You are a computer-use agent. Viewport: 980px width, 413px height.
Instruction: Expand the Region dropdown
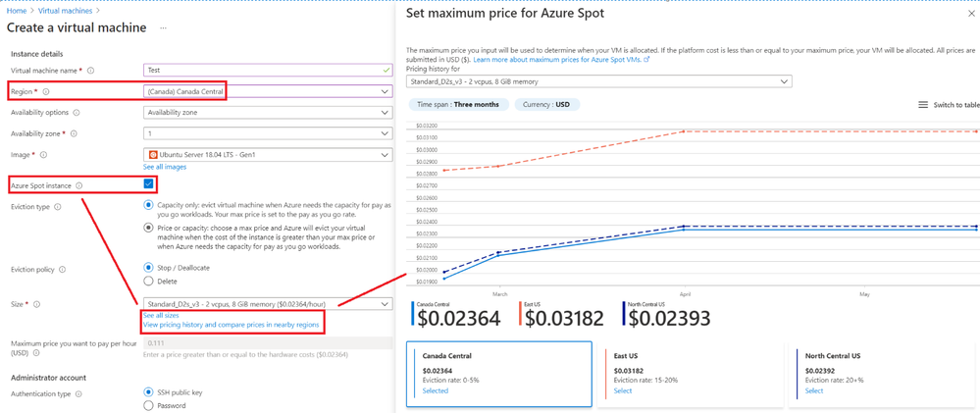click(384, 91)
